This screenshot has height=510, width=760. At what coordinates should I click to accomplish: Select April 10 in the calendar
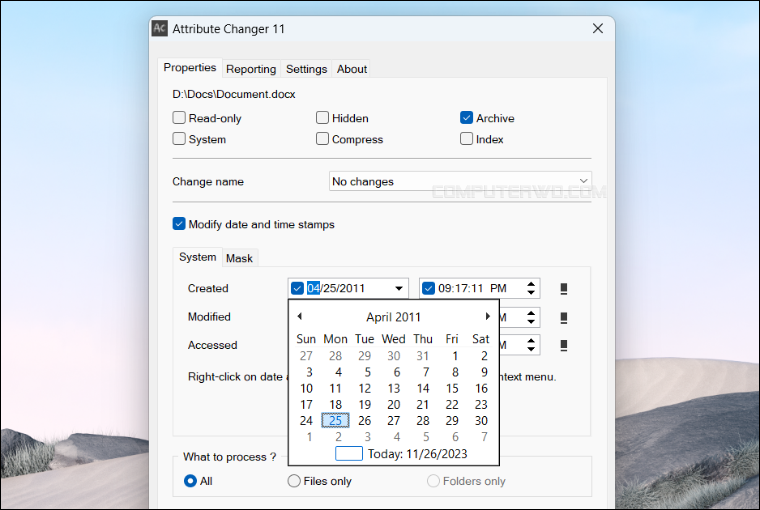(306, 388)
